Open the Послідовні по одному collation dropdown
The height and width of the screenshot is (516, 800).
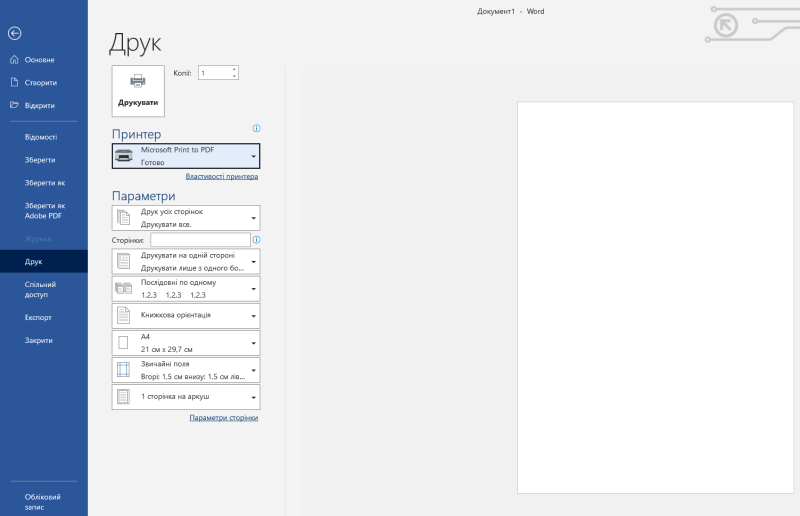pos(186,288)
